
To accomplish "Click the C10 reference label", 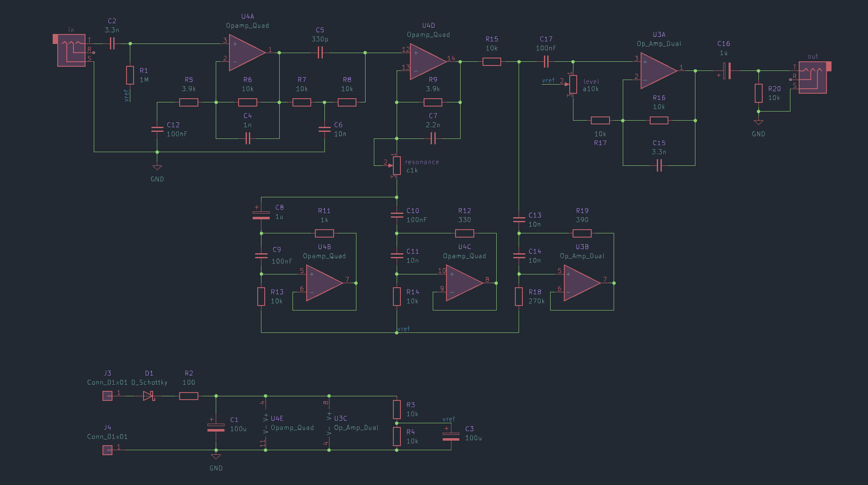I will 413,211.
